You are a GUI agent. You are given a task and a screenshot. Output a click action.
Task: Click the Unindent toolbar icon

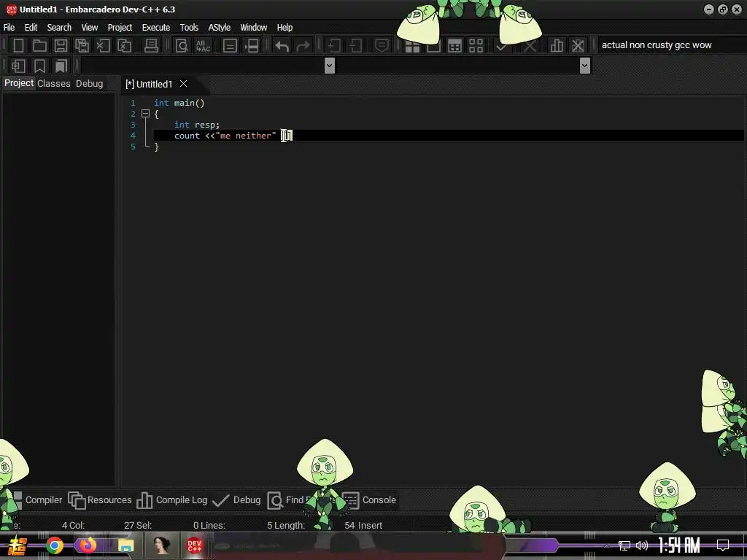(x=355, y=46)
